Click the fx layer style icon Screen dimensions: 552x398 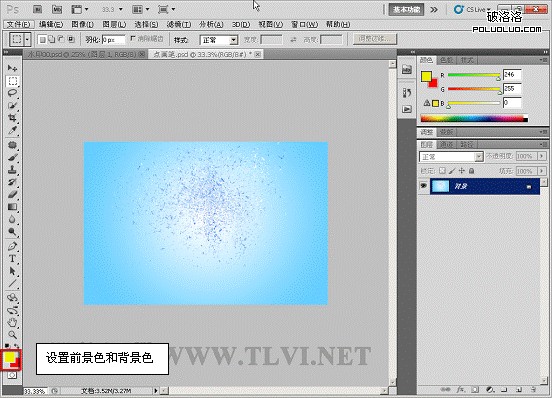(460, 390)
